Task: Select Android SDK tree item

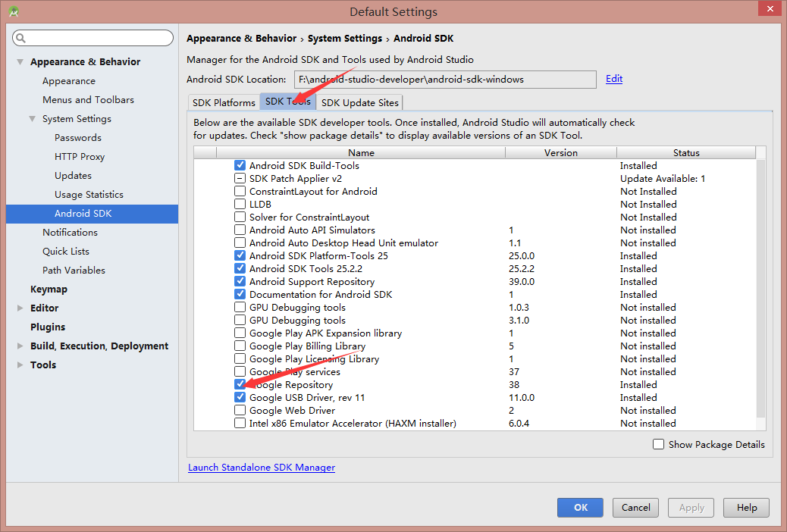Action: pyautogui.click(x=92, y=213)
